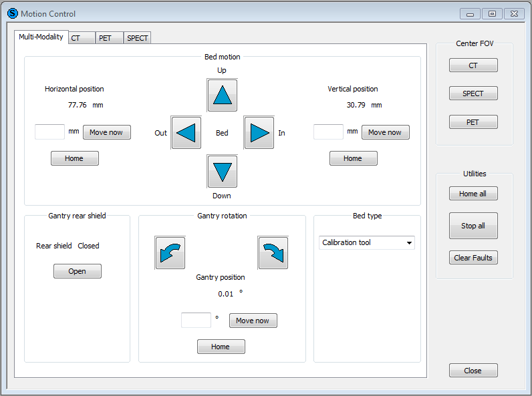Home the gantry rotation
This screenshot has height=396, width=532.
tap(221, 347)
